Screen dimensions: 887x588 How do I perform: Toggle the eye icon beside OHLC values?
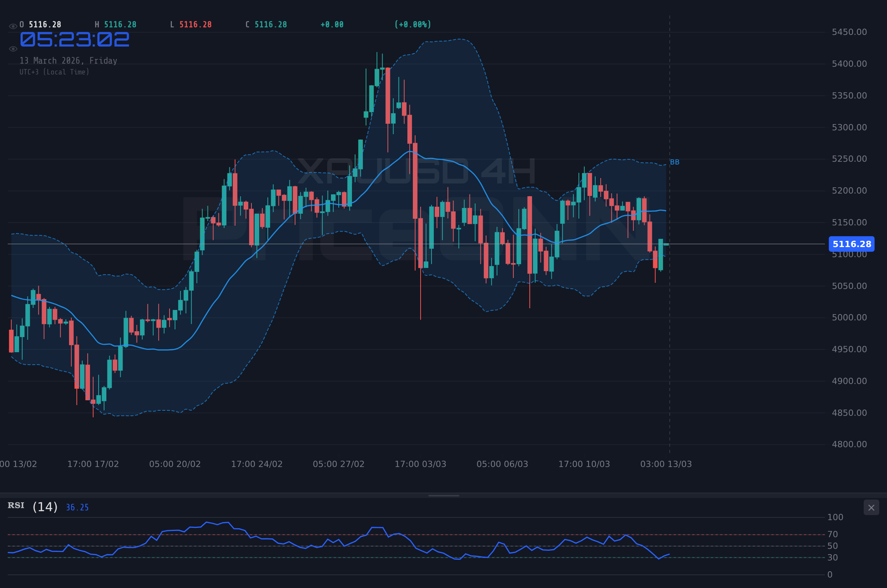click(13, 26)
